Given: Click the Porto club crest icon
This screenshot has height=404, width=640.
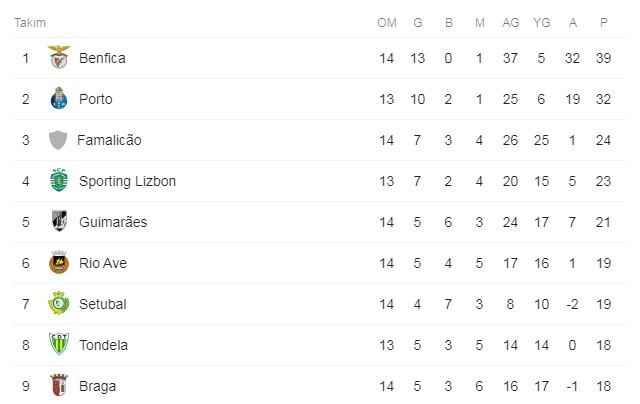Looking at the screenshot, I should point(58,99).
